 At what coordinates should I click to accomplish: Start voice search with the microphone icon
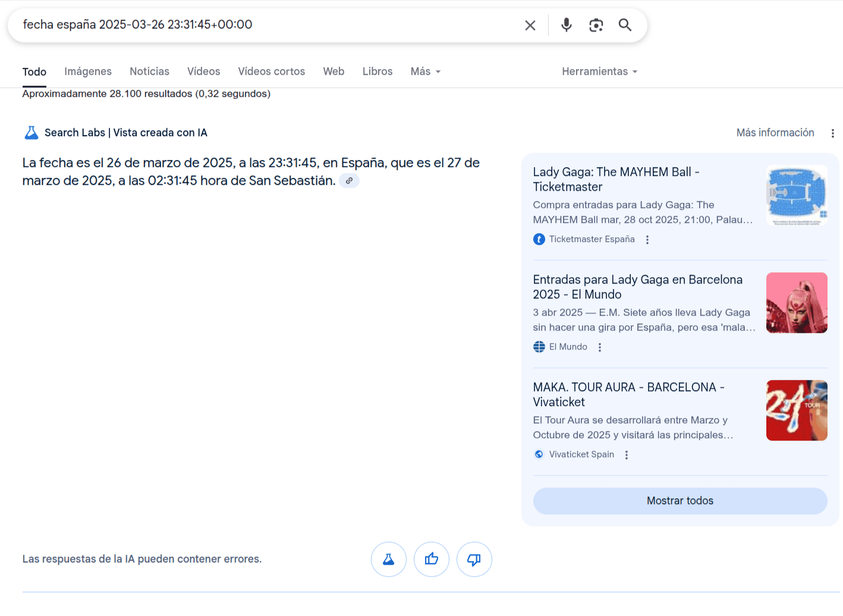tap(567, 25)
